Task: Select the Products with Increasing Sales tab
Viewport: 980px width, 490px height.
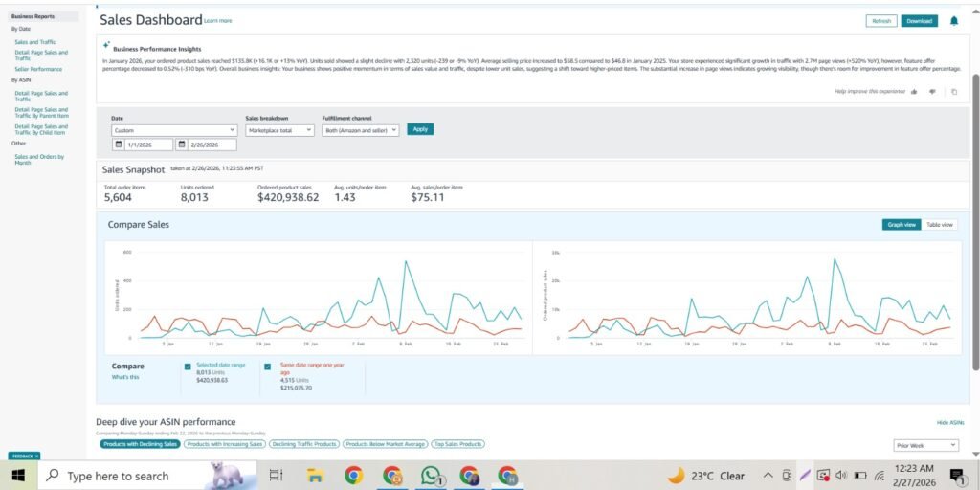Action: [x=223, y=444]
